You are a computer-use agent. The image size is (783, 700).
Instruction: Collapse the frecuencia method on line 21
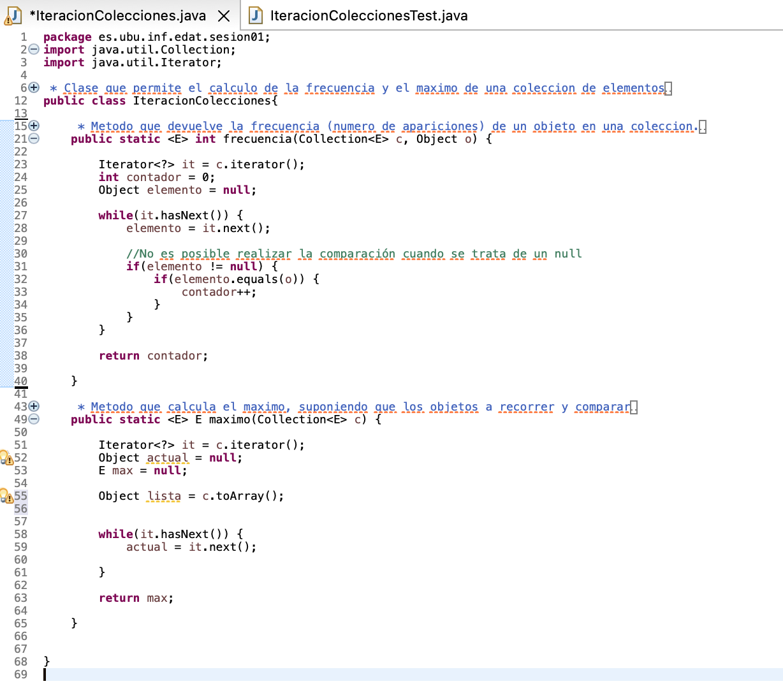[x=34, y=139]
